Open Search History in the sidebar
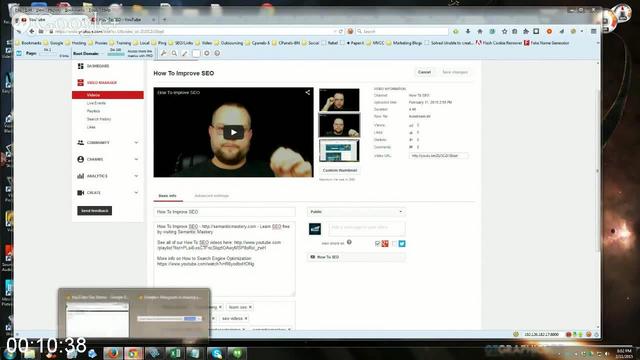 tap(99, 119)
